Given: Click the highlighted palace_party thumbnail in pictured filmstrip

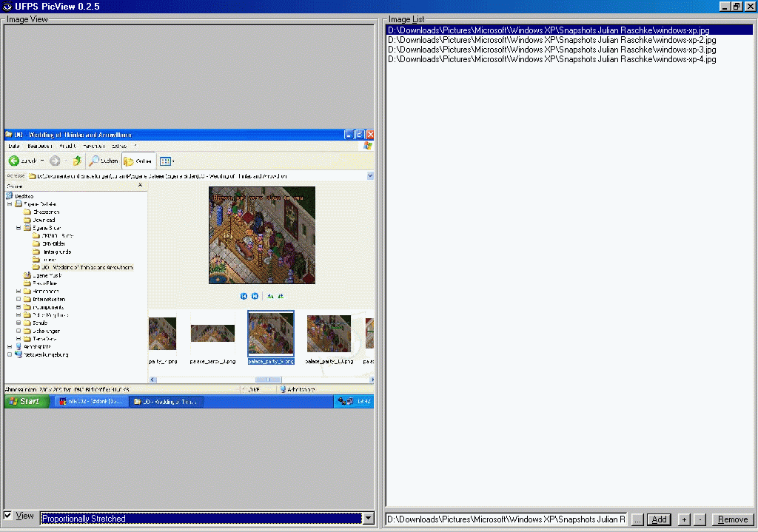Looking at the screenshot, I should [x=271, y=334].
